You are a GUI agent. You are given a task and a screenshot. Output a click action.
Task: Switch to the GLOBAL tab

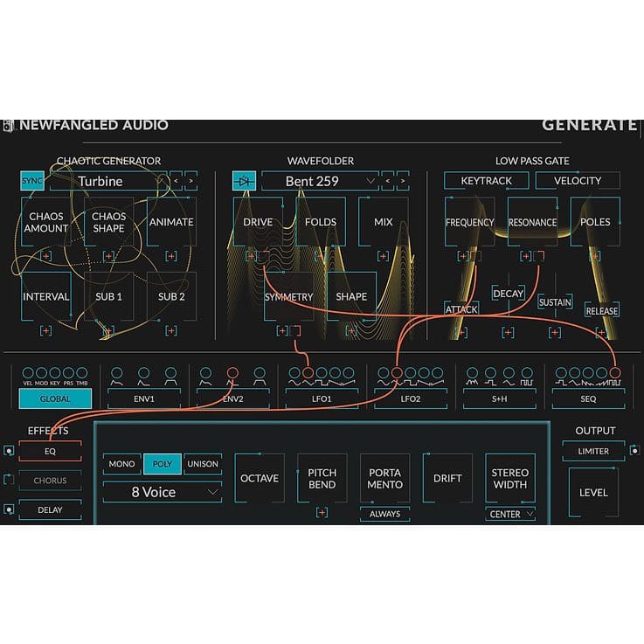point(55,398)
